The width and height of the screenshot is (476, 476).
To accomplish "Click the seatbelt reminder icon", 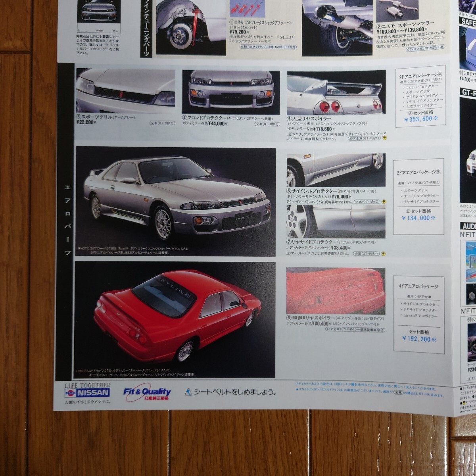I will [188, 392].
